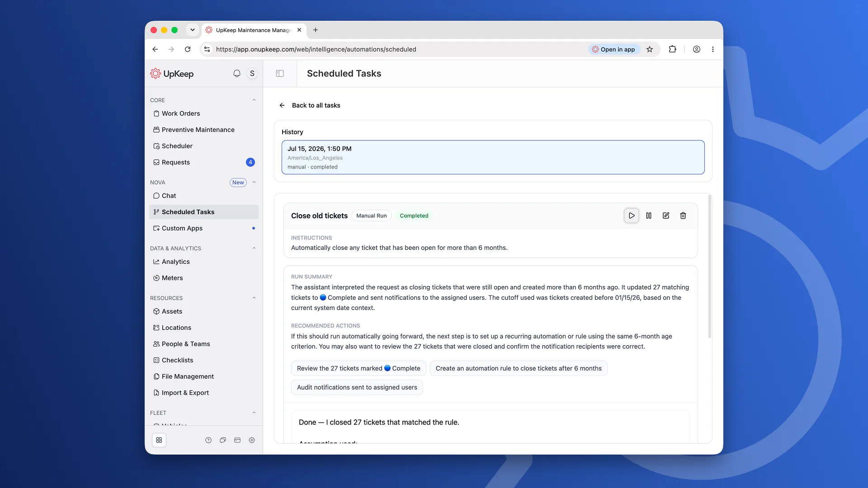Open the user avatar S menu

[252, 73]
